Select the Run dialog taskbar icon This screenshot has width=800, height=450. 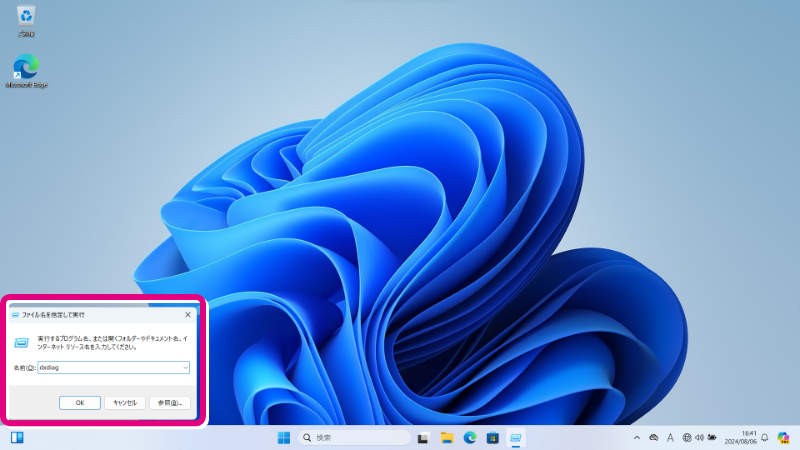515,438
